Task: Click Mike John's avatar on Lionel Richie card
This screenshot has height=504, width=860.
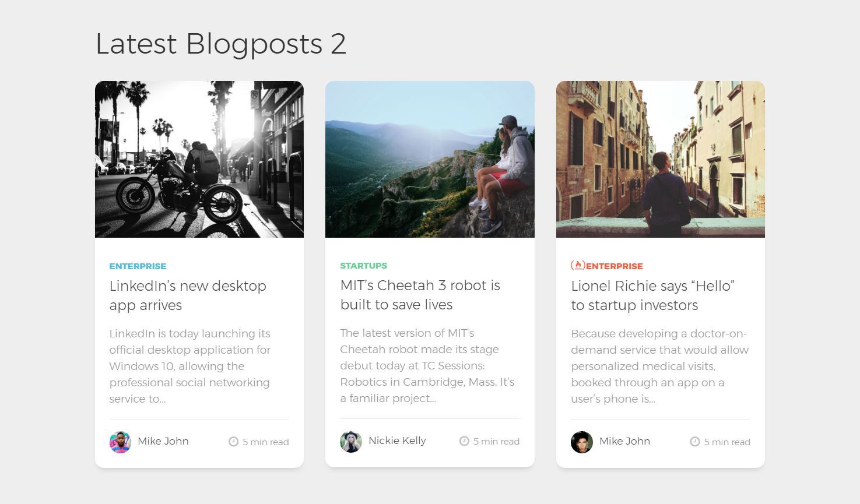Action: point(581,442)
